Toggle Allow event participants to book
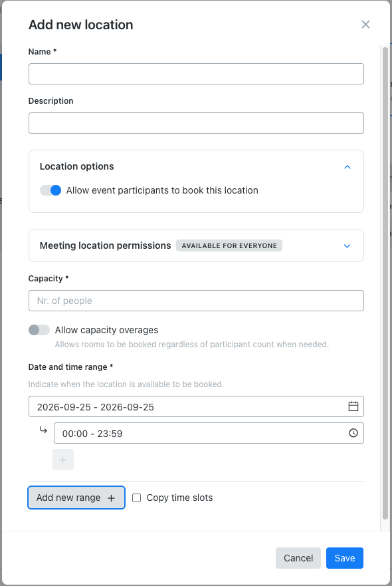The height and width of the screenshot is (586, 392). (x=50, y=190)
